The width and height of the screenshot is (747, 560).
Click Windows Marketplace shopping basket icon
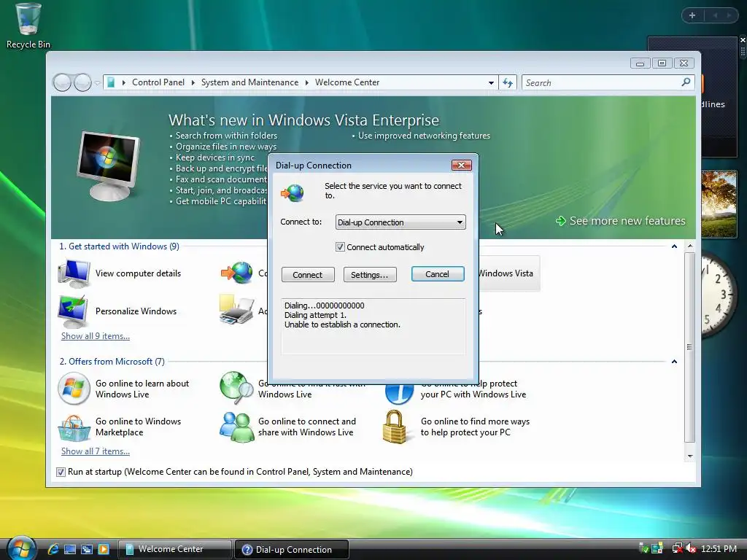(74, 427)
